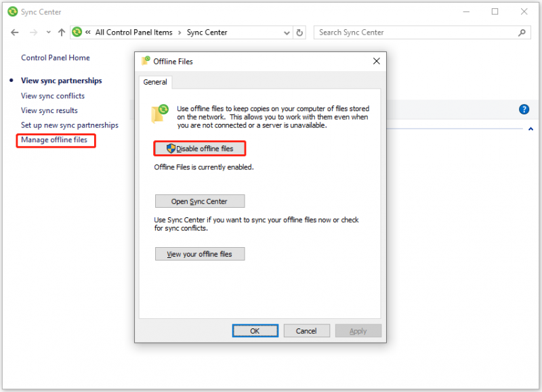Viewport: 542px width, 392px height.
Task: Click the Offline Files dialog title icon
Action: click(x=146, y=61)
